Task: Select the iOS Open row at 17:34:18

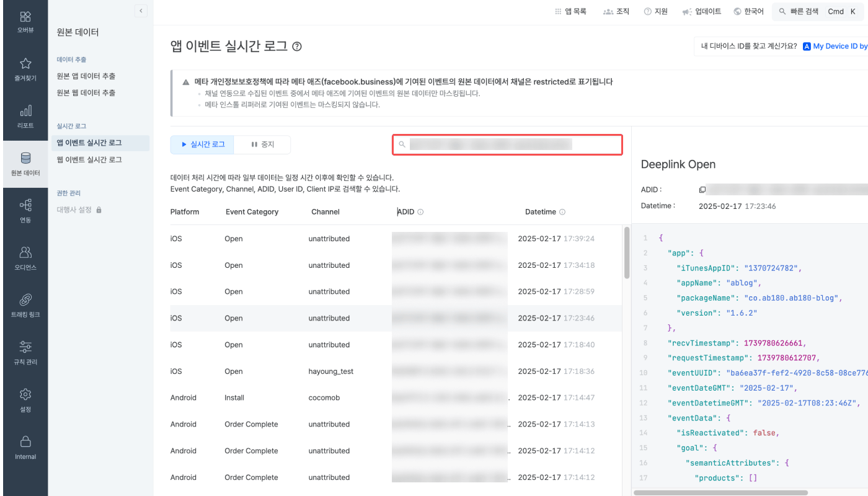Action: point(396,265)
